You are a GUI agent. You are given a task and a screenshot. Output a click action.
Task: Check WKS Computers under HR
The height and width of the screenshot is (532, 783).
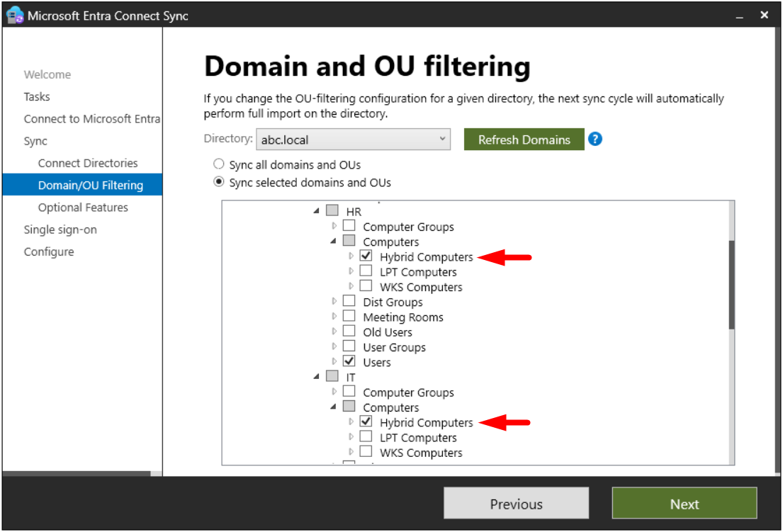[x=366, y=285]
